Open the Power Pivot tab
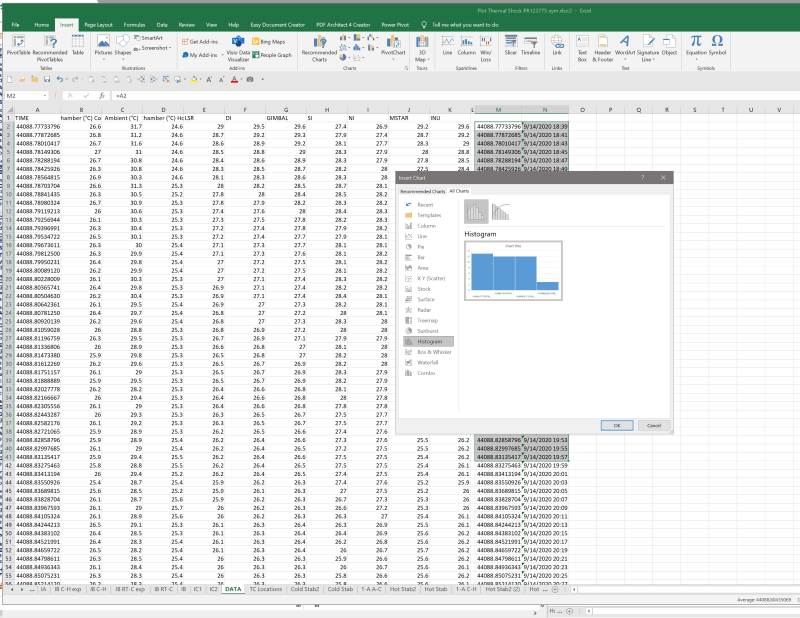Viewport: 800px width, 618px height. point(395,24)
